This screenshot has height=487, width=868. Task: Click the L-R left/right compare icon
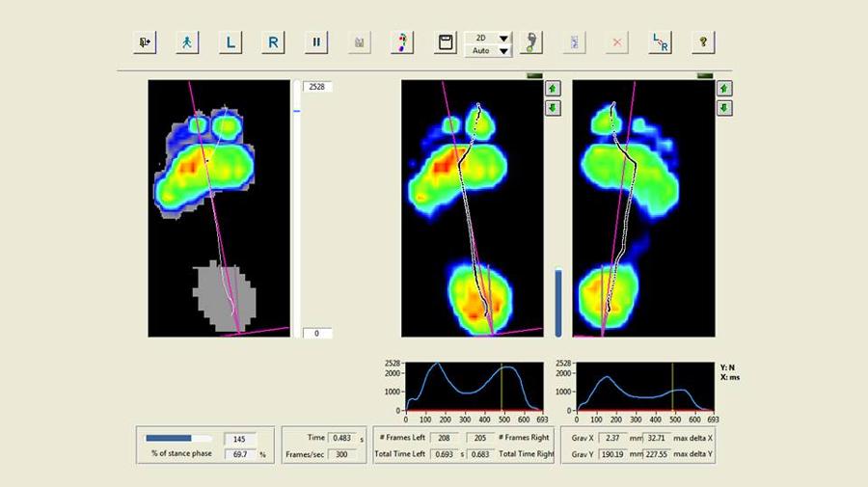pos(660,42)
